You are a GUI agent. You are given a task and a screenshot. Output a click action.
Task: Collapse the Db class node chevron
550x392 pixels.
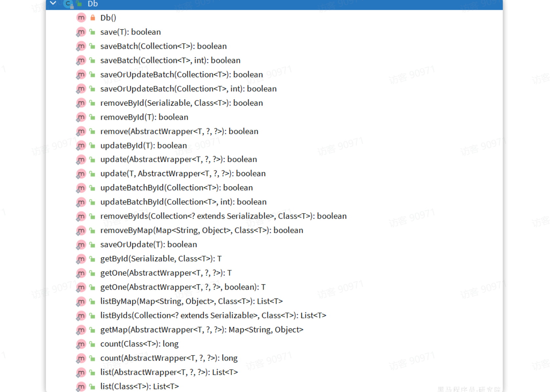(x=53, y=3)
